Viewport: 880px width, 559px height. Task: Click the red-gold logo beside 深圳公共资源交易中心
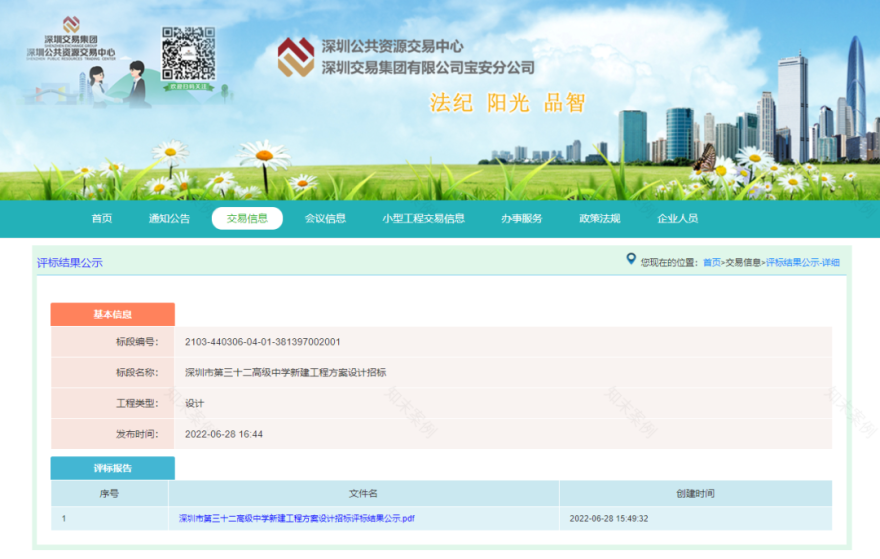(x=296, y=57)
